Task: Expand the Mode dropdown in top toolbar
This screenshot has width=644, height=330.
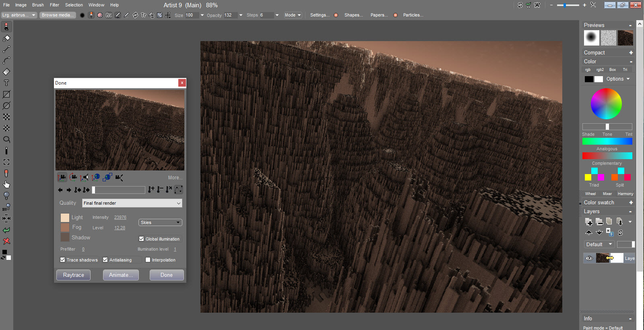Action: pos(293,15)
